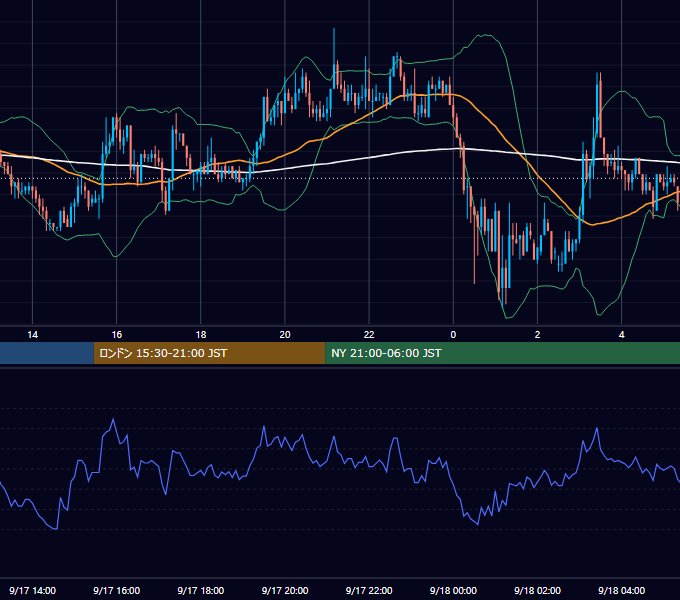Click the 22 hour label on price chart

point(369,335)
